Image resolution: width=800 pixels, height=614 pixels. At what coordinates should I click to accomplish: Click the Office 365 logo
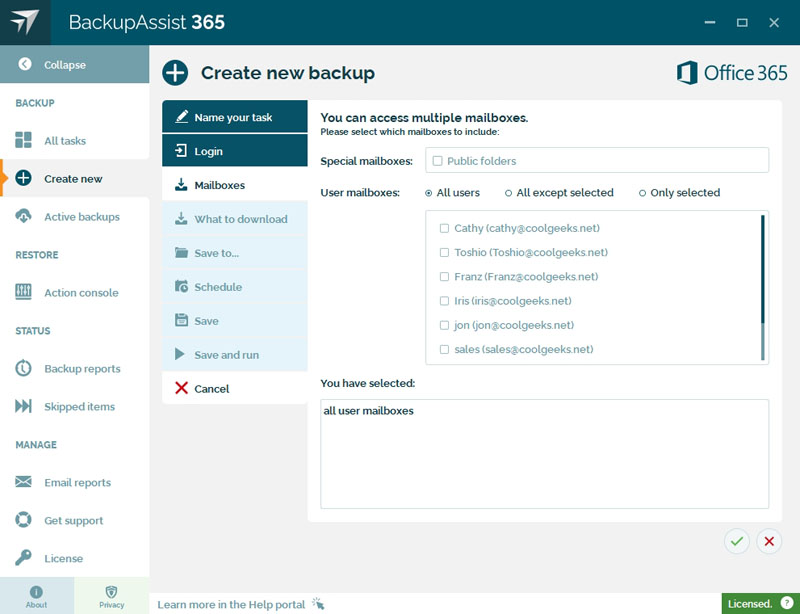pos(732,72)
